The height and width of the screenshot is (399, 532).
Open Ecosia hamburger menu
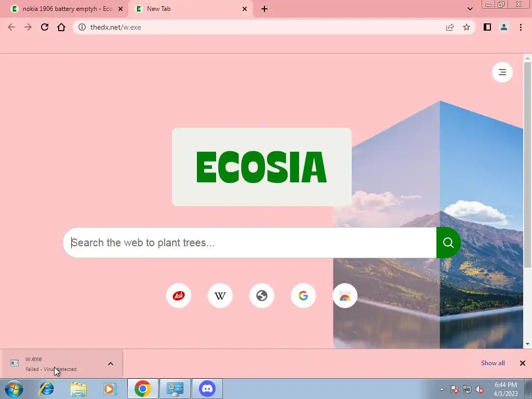click(x=502, y=72)
